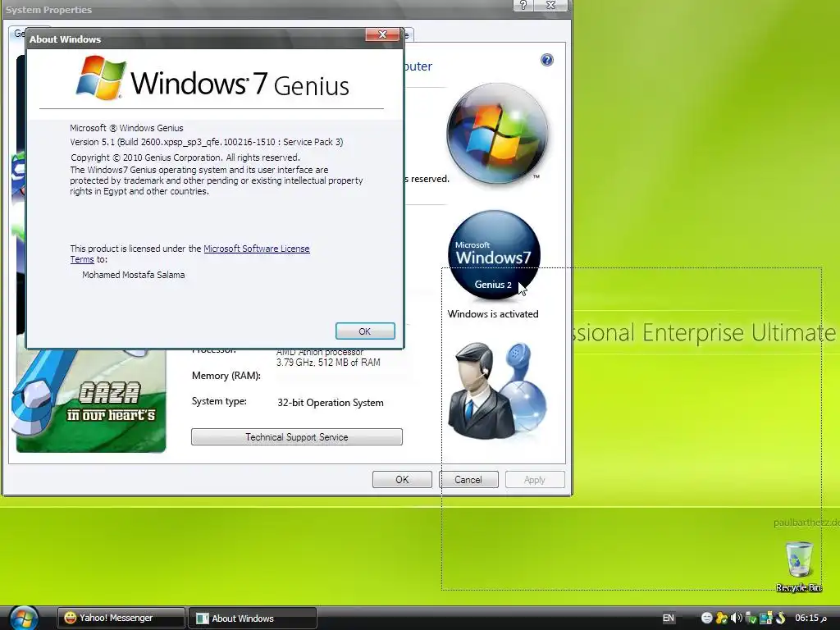Click the gray Yahoo Messenger face tray icon
840x630 pixels.
[x=706, y=618]
